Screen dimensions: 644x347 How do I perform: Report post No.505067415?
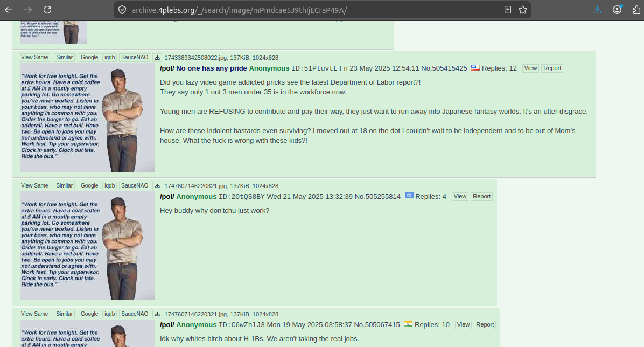coord(485,325)
